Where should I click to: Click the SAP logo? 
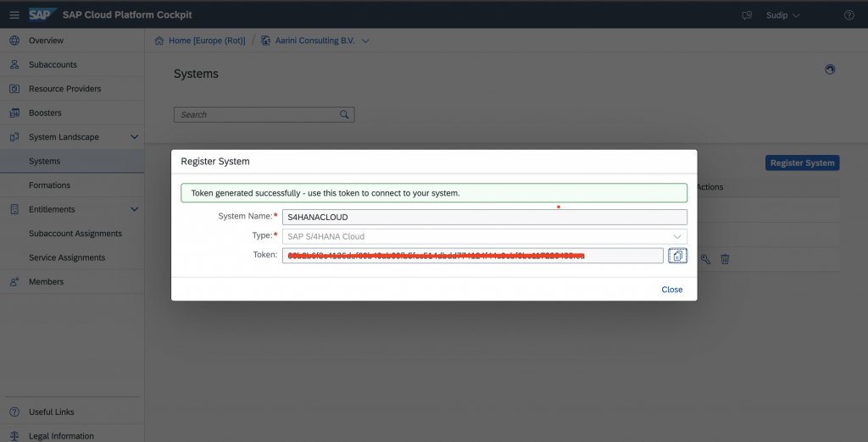(42, 14)
